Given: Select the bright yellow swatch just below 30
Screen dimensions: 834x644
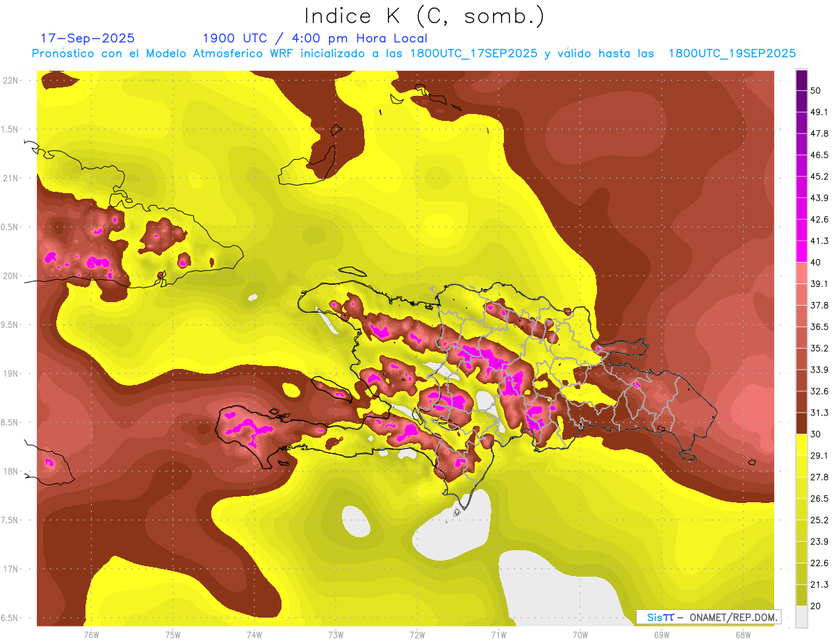Looking at the screenshot, I should pos(801,445).
